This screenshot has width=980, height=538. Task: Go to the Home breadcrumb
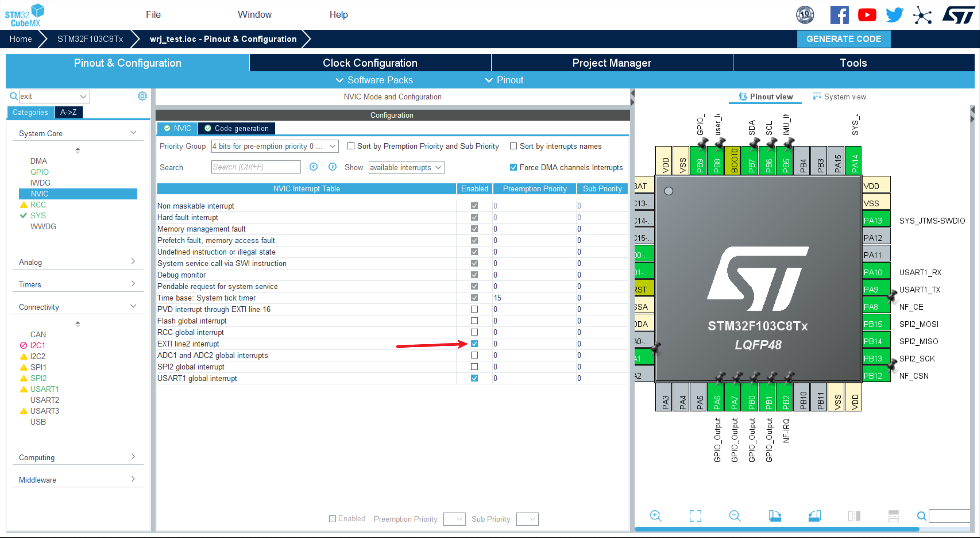pos(20,39)
